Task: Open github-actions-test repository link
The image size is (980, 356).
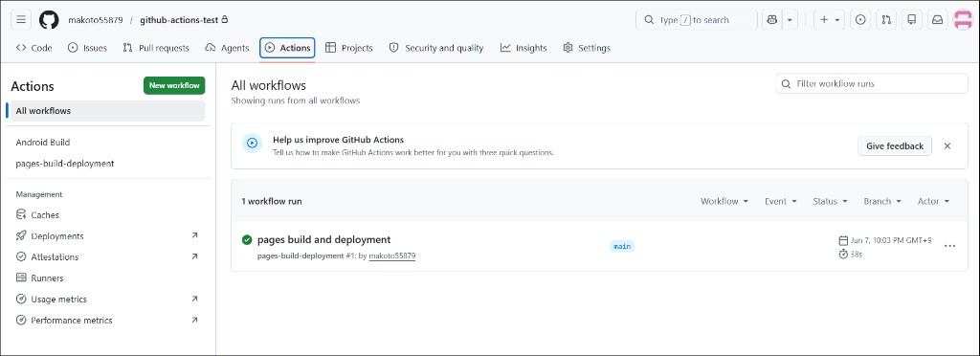Action: click(x=179, y=20)
